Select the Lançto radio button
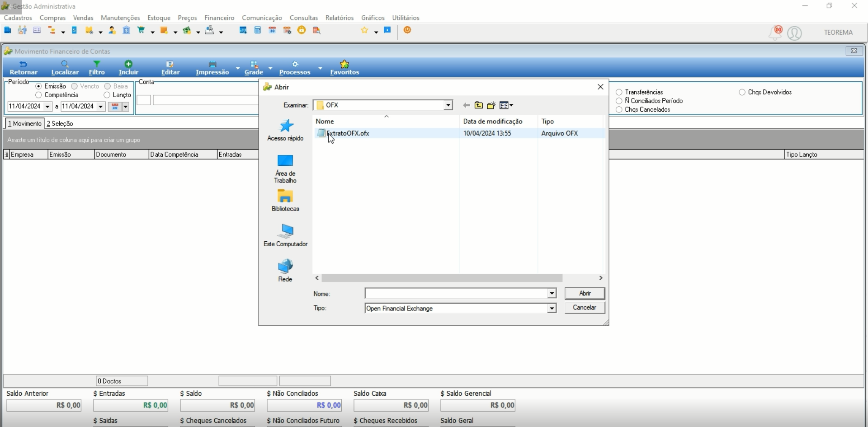Image resolution: width=868 pixels, height=427 pixels. coord(107,95)
